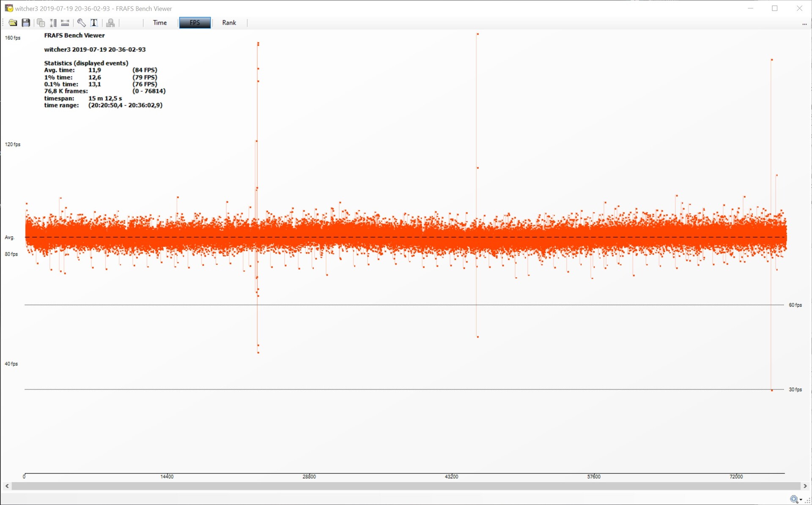The image size is (812, 505).
Task: Click the horizontal scale ruler icon
Action: [x=65, y=23]
